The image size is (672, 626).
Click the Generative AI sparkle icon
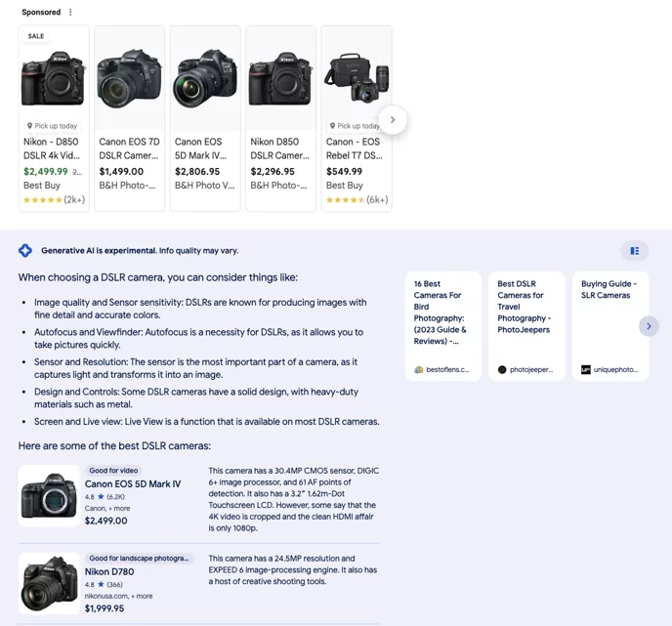(x=25, y=251)
